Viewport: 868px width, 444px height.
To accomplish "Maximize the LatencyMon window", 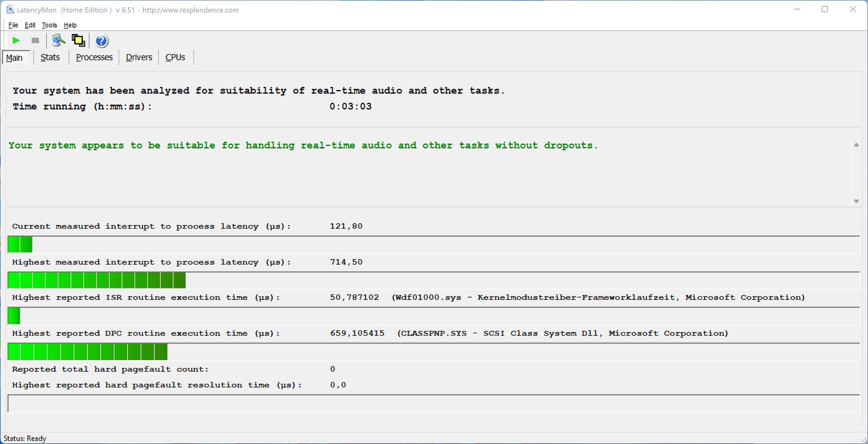I will tap(825, 9).
